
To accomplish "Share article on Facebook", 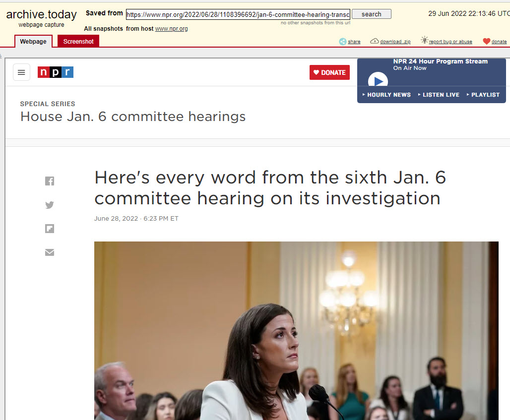I will point(50,181).
